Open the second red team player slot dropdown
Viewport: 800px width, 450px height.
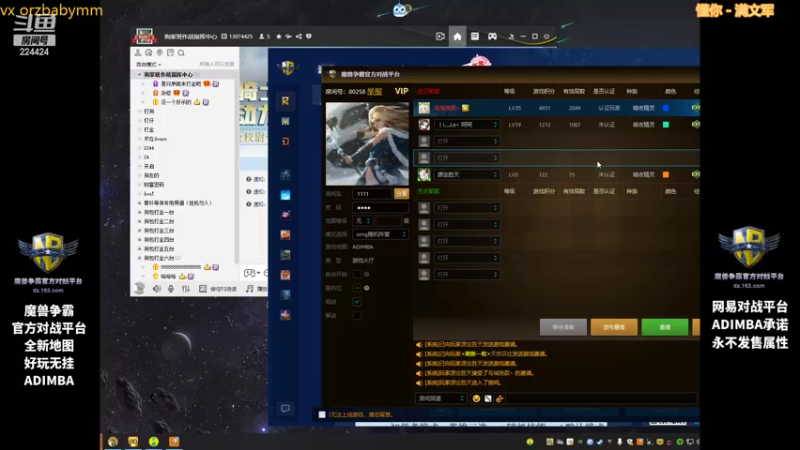pos(466,124)
